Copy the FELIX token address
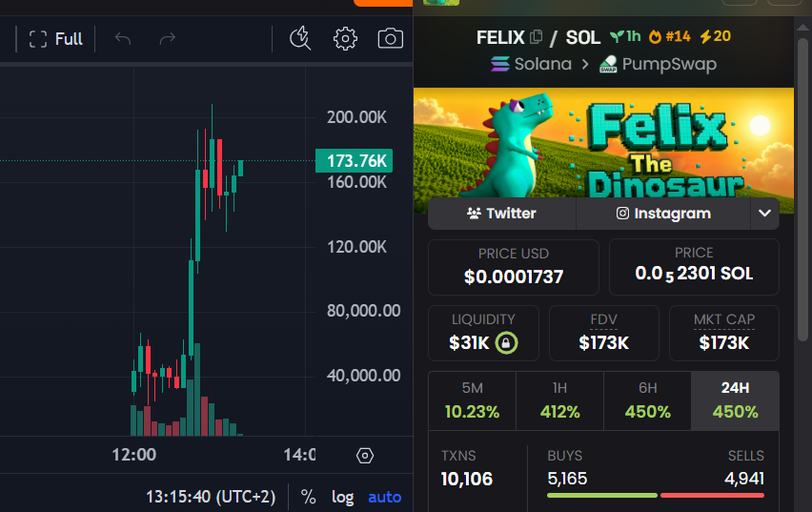 (536, 37)
